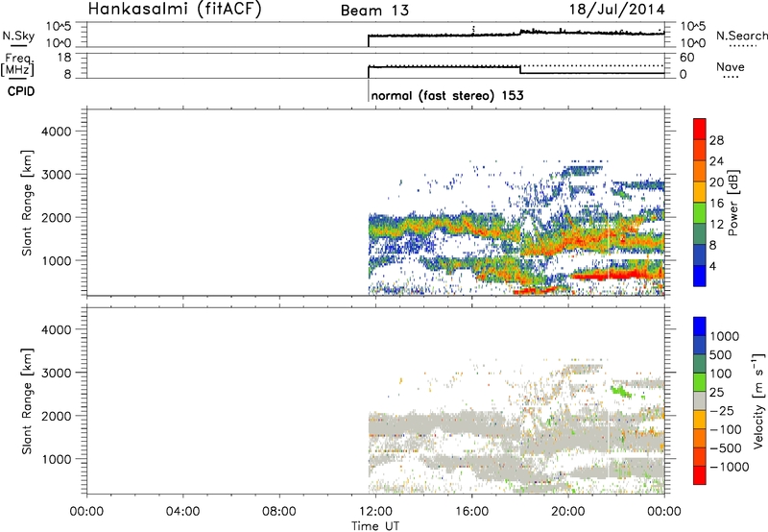Click the normal (fast stereo) 153 text
The height and width of the screenshot is (532, 768).
pyautogui.click(x=447, y=95)
